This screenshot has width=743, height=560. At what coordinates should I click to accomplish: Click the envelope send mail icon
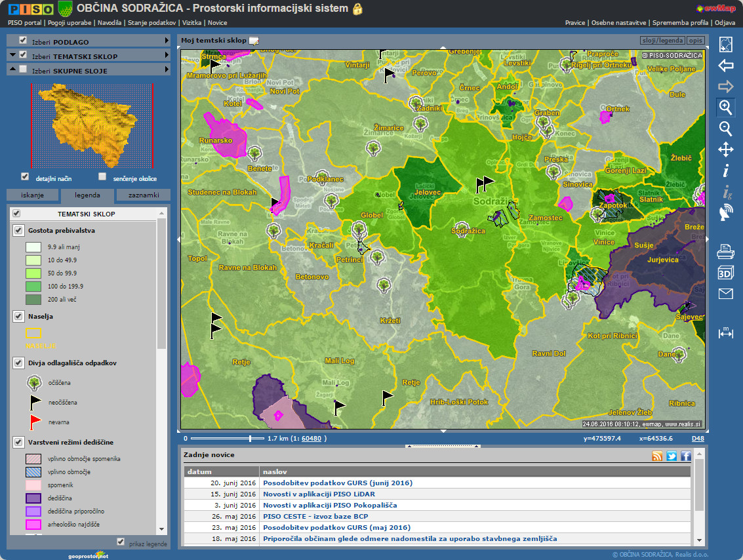[725, 294]
